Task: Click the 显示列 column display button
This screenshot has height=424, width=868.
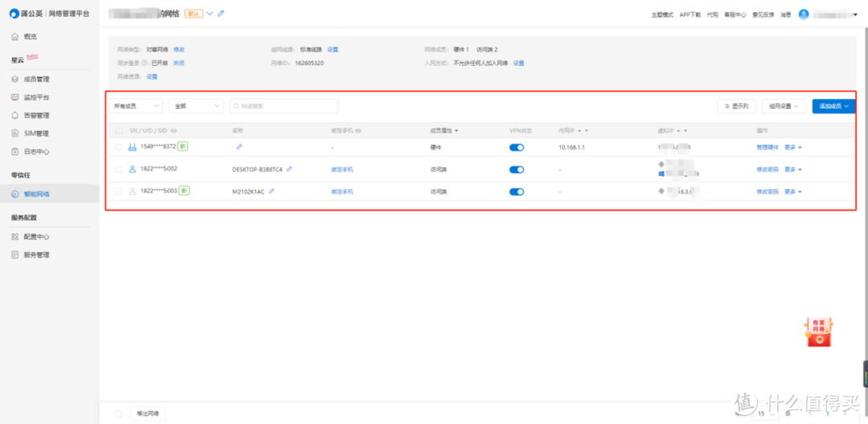Action: coord(736,106)
